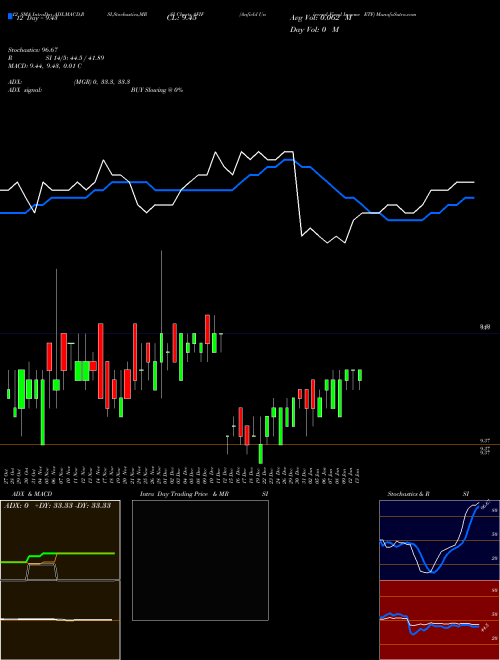Click the 'BUY Slowing @ 0%' signal text
This screenshot has width=500, height=660.
[157, 90]
